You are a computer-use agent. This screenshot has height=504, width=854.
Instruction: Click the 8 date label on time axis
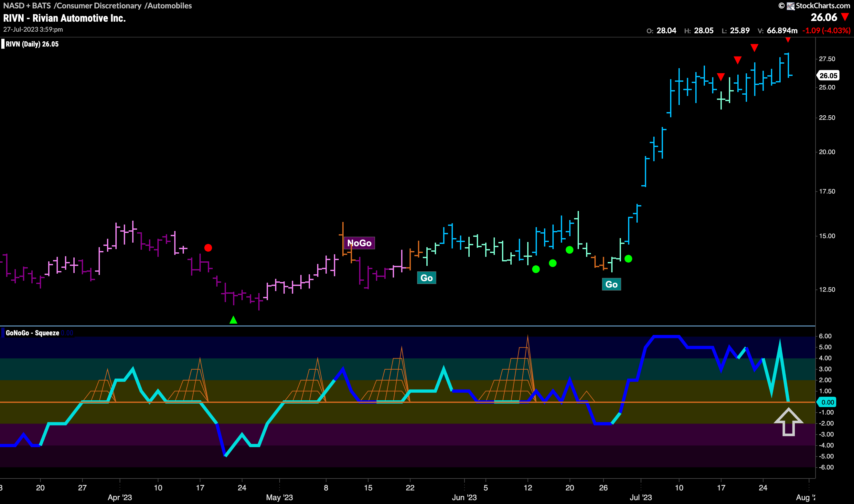click(x=326, y=488)
